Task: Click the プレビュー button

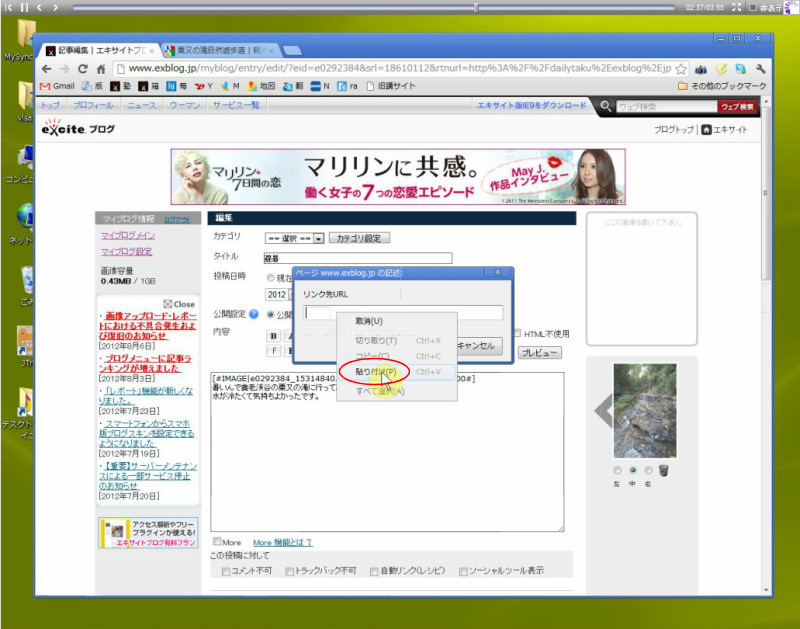Action: tap(540, 353)
